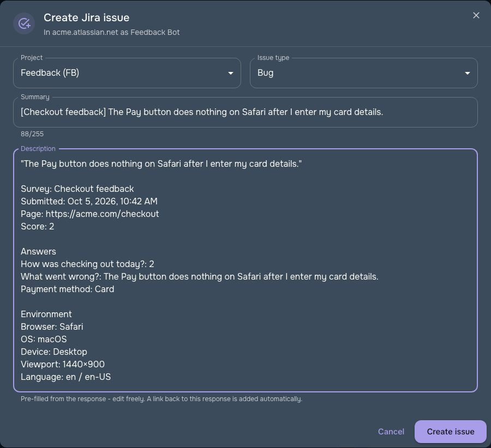Click the 'Device: Desktop' line

[x=54, y=352]
